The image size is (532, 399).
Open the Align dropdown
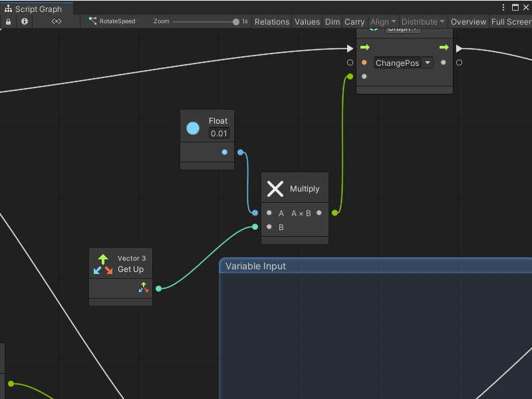383,21
